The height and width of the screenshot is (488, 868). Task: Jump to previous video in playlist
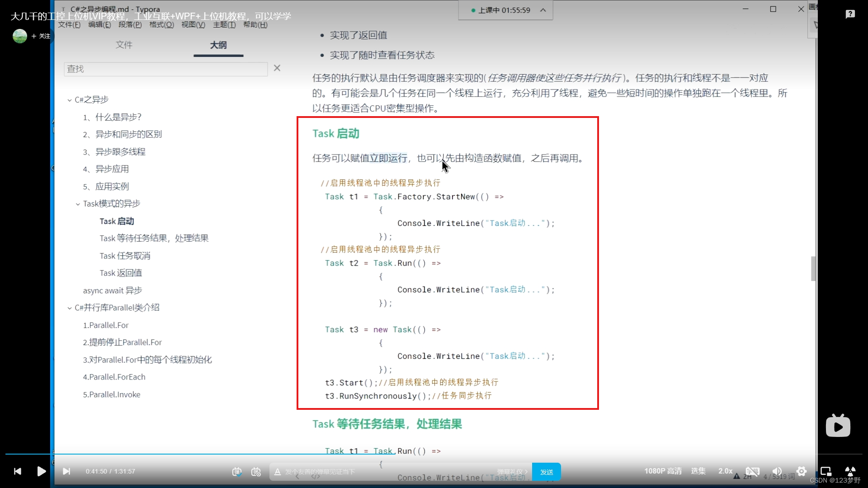[18, 471]
